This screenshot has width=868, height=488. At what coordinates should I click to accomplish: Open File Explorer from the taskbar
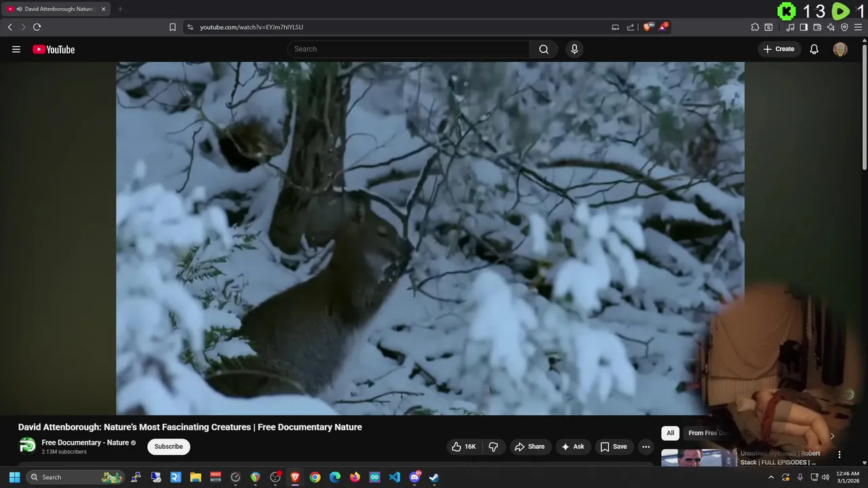(x=195, y=477)
